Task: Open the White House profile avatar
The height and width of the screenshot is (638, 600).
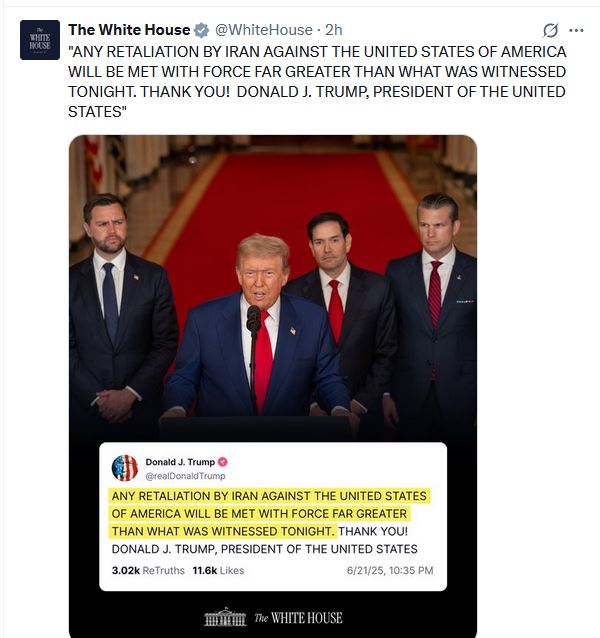Action: (40, 40)
